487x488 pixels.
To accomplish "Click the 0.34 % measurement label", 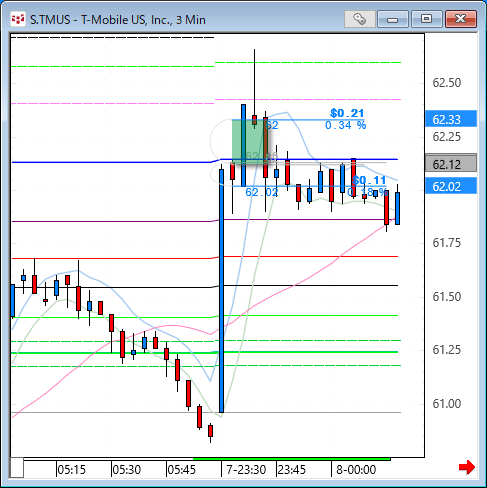I will [346, 125].
